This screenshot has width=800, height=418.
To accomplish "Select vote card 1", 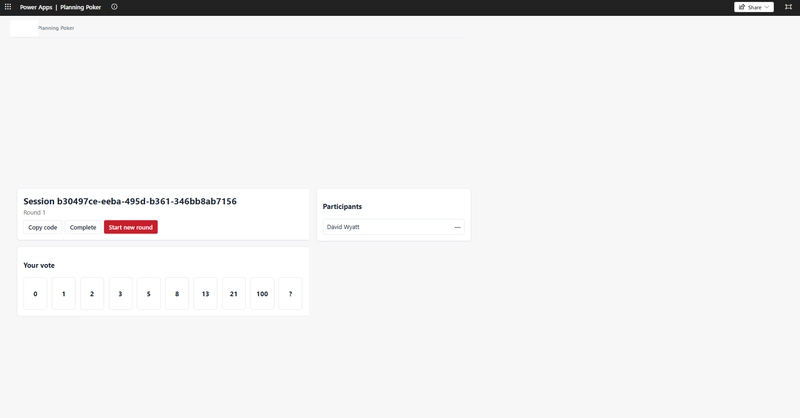I will coord(63,294).
